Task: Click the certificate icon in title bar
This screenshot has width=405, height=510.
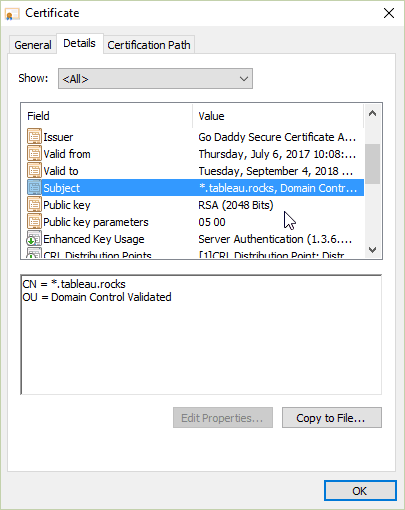Action: coord(12,14)
